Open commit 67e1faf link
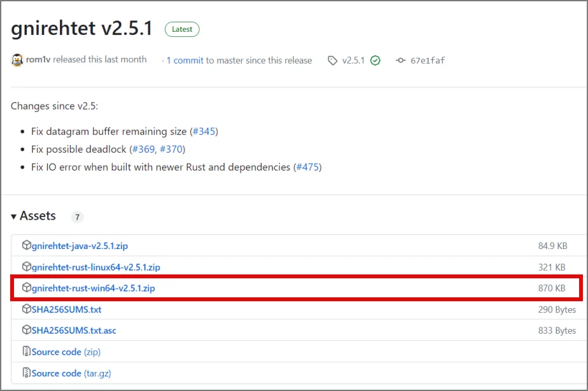Screen dimensions: 588x391 pyautogui.click(x=428, y=60)
